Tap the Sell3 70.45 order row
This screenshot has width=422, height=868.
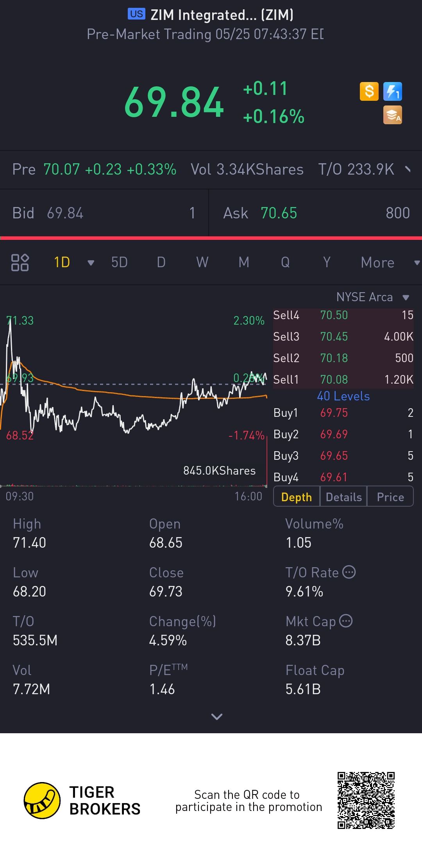343,337
